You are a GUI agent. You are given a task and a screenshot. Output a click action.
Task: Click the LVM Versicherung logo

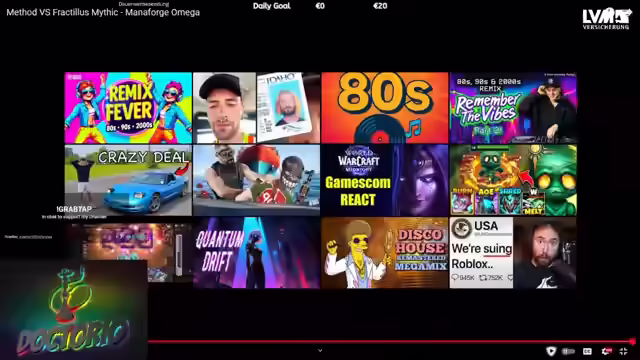[607, 18]
